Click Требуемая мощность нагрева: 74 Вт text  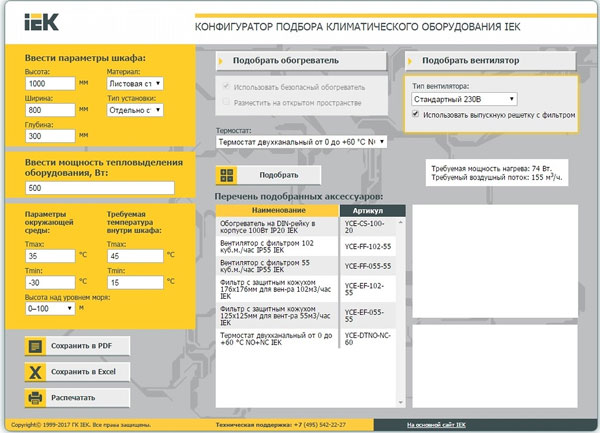(x=492, y=169)
